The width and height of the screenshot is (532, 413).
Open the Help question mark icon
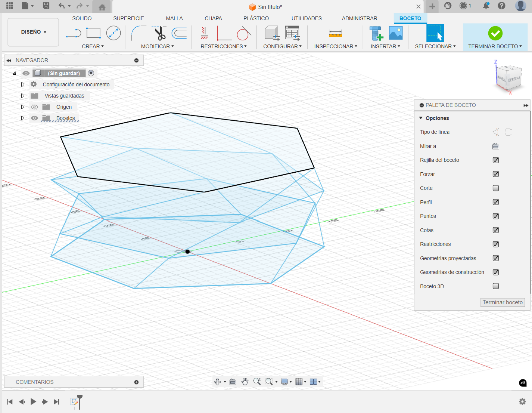click(502, 6)
